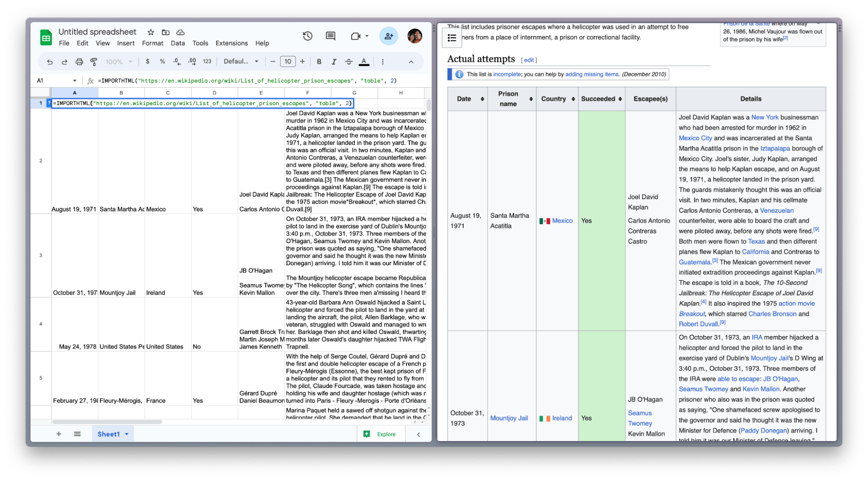This screenshot has height=481, width=868.
Task: Start a video call via camera icon
Action: [356, 36]
